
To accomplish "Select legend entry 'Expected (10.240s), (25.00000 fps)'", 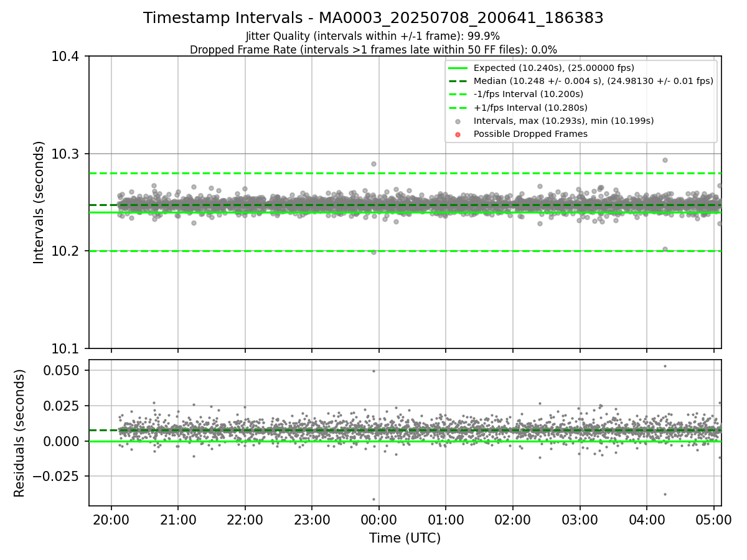I will click(554, 68).
